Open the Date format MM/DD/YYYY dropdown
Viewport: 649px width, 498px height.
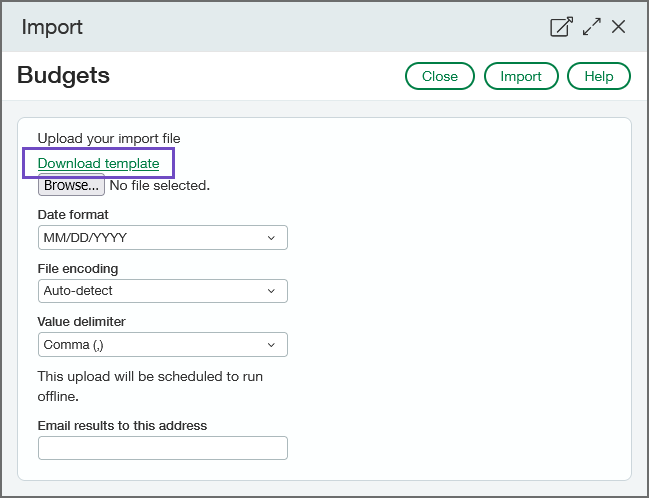pyautogui.click(x=162, y=237)
